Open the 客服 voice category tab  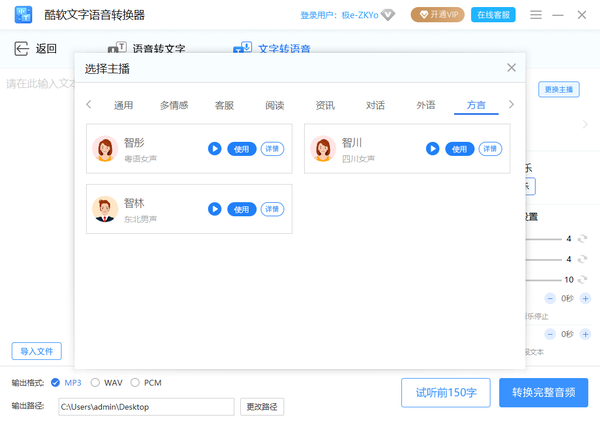pos(225,105)
